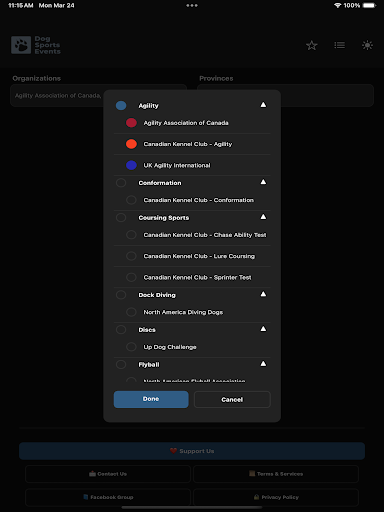The width and height of the screenshot is (384, 512).
Task: Tap the Up Dog Challenge label
Action: click(170, 347)
